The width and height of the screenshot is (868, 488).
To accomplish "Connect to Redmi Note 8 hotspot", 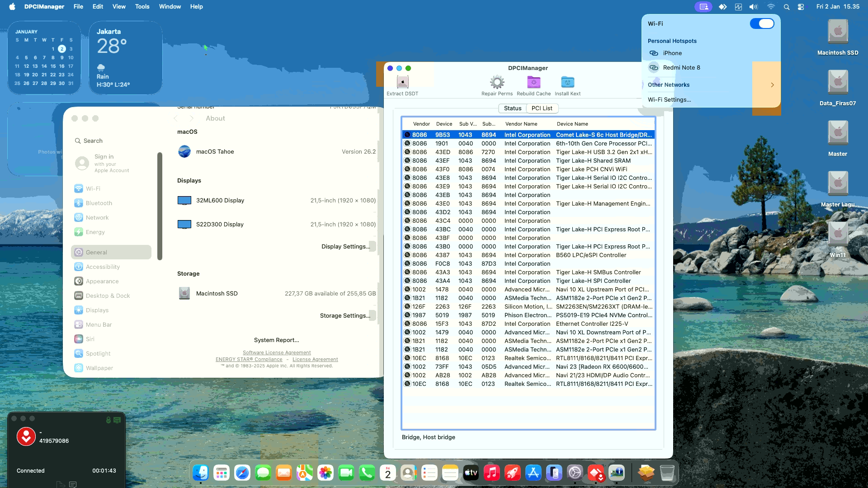I will 711,68.
